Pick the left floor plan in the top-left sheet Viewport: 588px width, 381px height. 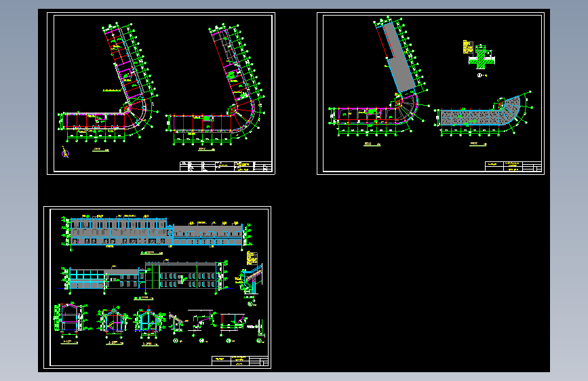pos(109,83)
